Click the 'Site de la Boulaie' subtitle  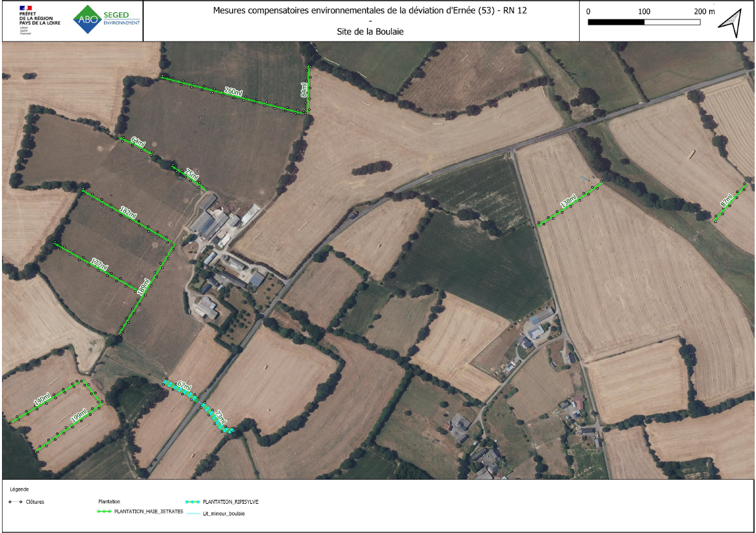pos(371,32)
